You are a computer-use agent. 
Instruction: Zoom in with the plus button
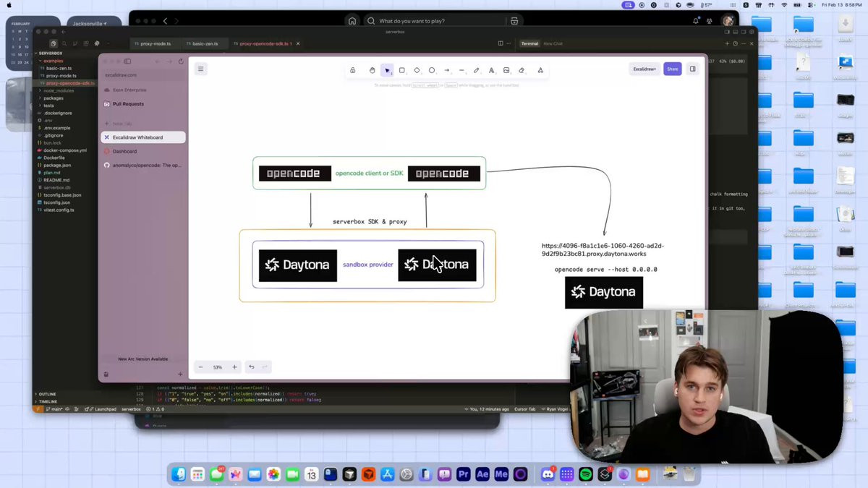(234, 367)
